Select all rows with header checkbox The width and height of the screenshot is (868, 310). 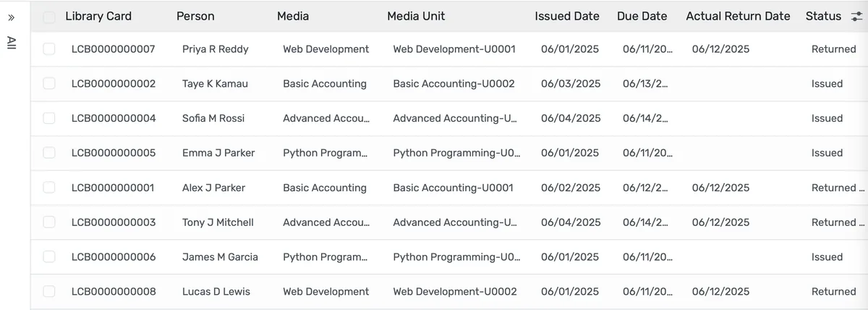click(49, 17)
